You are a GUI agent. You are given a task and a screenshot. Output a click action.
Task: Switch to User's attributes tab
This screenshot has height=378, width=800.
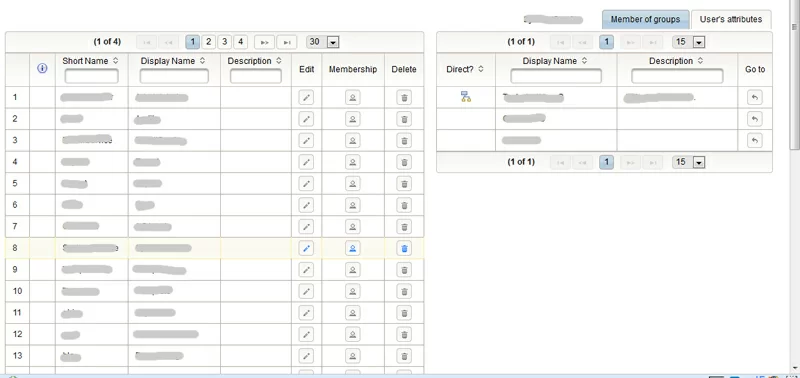(x=731, y=19)
